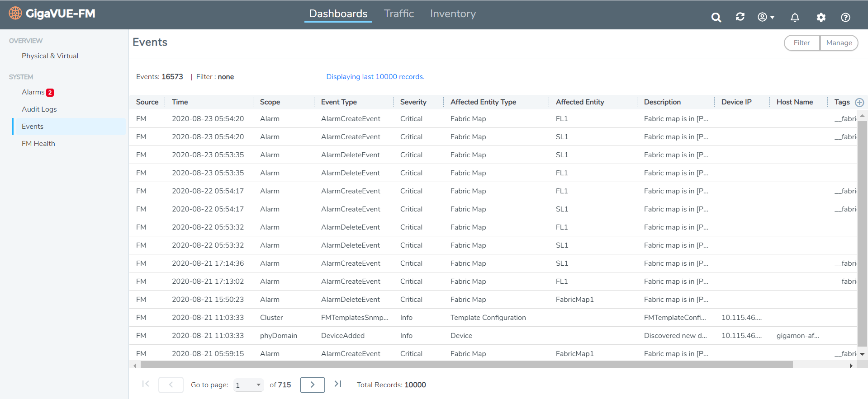Screen dimensions: 868x399
Task: Sort by the Scope column header
Action: [270, 102]
